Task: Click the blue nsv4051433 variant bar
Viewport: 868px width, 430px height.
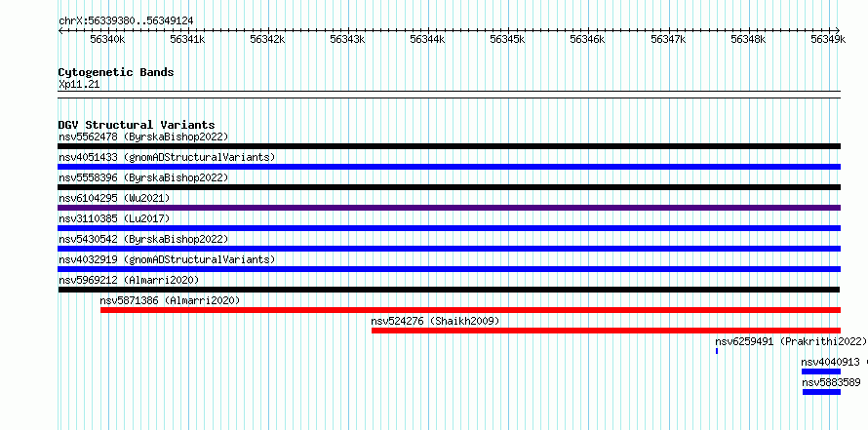Action: 450,167
